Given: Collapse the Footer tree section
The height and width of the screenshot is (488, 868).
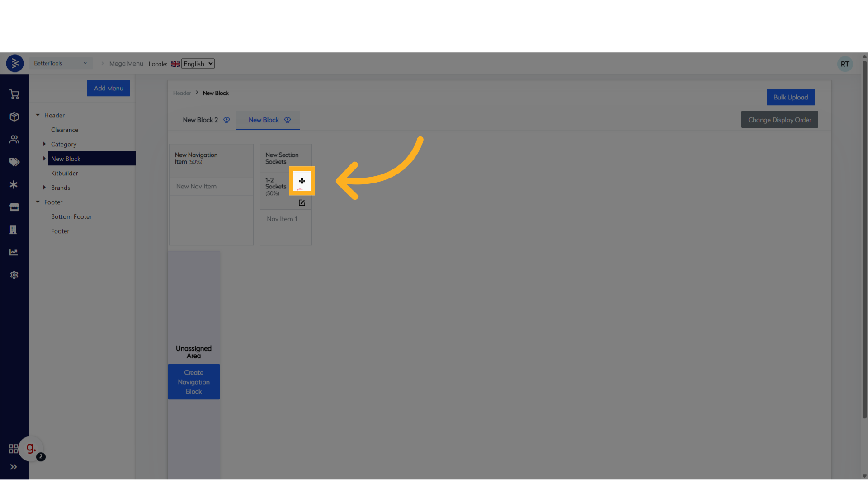Looking at the screenshot, I should pyautogui.click(x=38, y=202).
